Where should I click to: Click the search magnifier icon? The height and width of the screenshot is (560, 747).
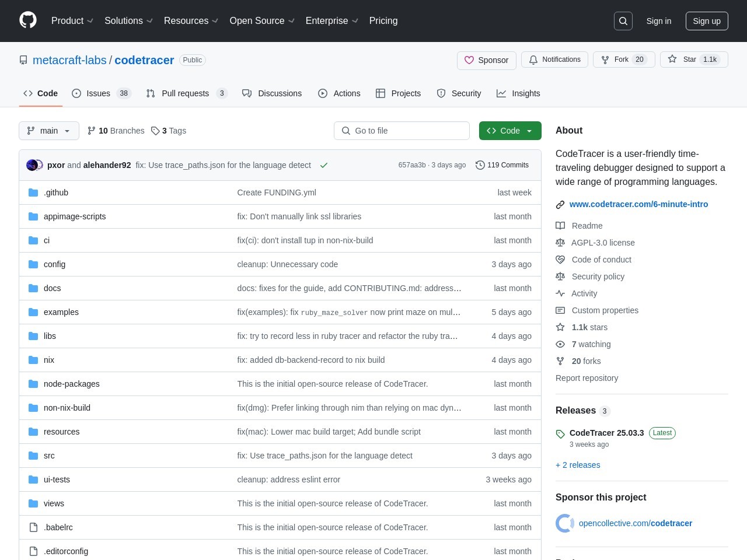pyautogui.click(x=623, y=21)
